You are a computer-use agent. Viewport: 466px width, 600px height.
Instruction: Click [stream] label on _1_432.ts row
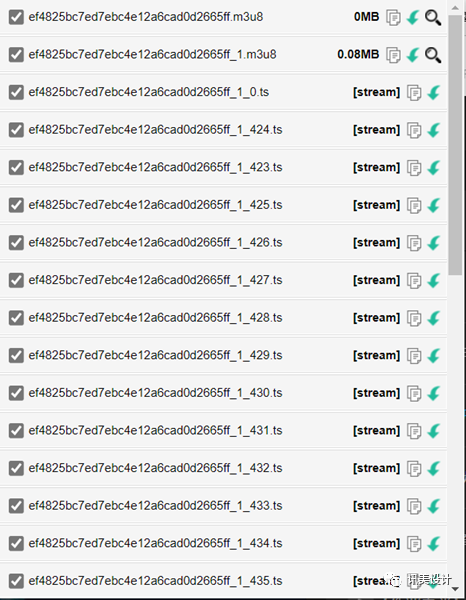376,468
